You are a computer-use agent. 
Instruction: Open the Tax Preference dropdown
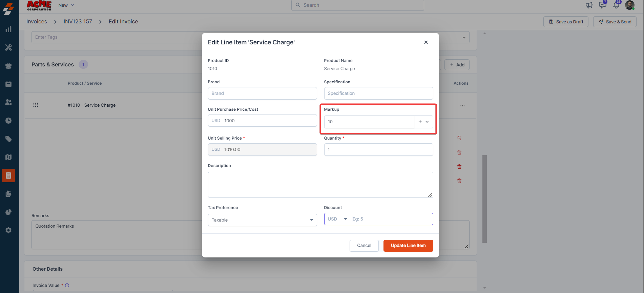tap(262, 220)
